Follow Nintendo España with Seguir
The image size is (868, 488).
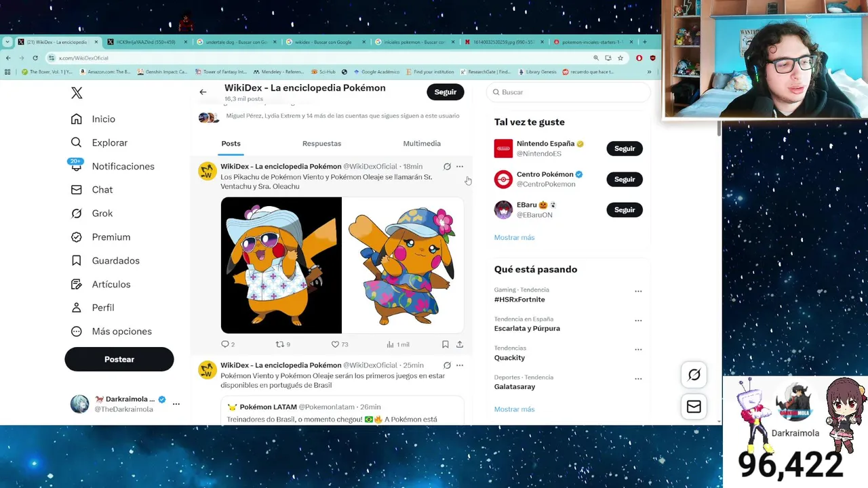coord(625,148)
